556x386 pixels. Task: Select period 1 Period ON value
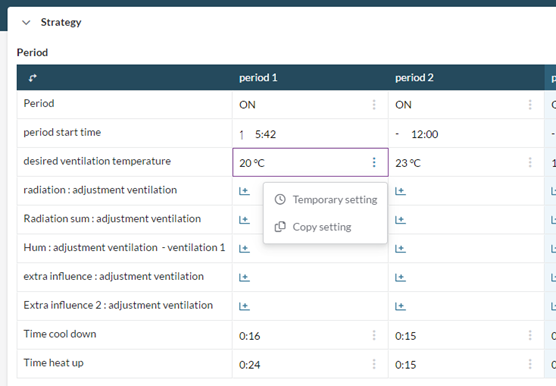pyautogui.click(x=247, y=105)
